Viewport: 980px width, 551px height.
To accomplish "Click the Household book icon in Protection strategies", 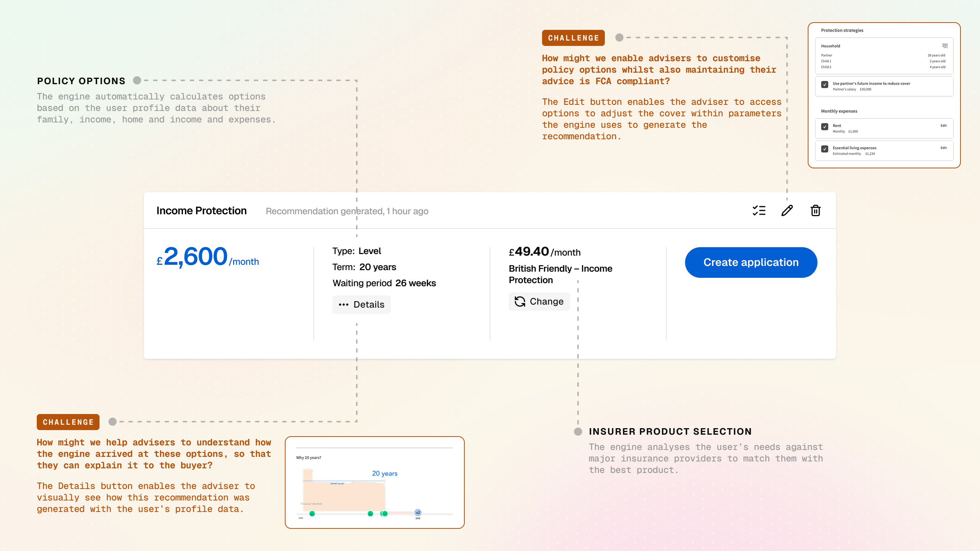I will (x=945, y=46).
